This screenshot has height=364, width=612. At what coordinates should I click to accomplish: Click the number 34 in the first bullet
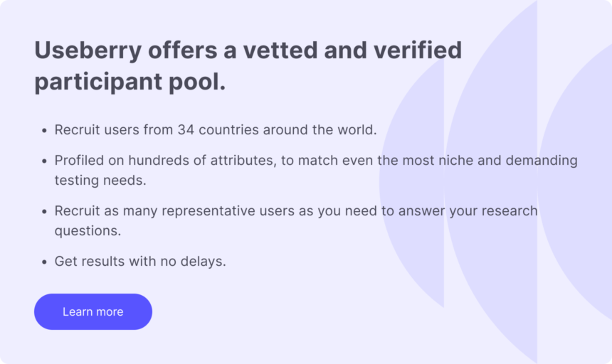pyautogui.click(x=186, y=131)
